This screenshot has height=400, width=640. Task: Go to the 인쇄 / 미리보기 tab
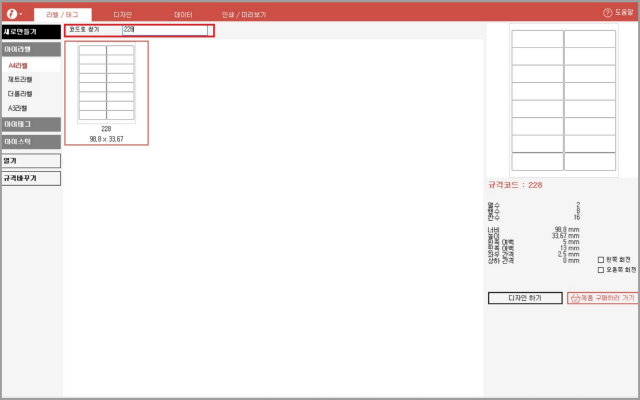[x=244, y=15]
